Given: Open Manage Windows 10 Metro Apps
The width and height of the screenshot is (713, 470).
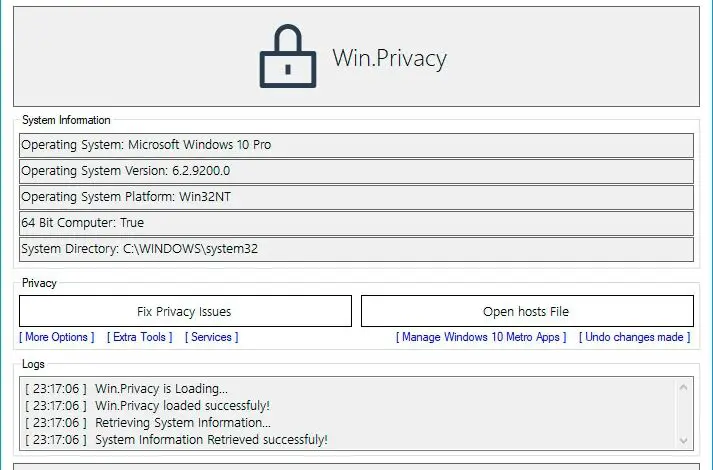Looking at the screenshot, I should pyautogui.click(x=481, y=337).
